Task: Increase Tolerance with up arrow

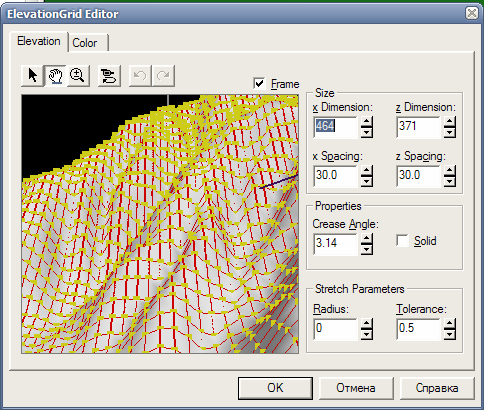Action: pyautogui.click(x=450, y=323)
